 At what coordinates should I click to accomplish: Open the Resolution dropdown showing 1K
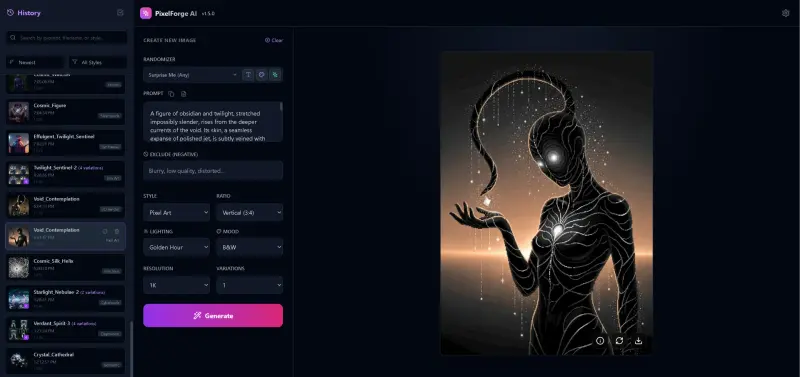177,285
